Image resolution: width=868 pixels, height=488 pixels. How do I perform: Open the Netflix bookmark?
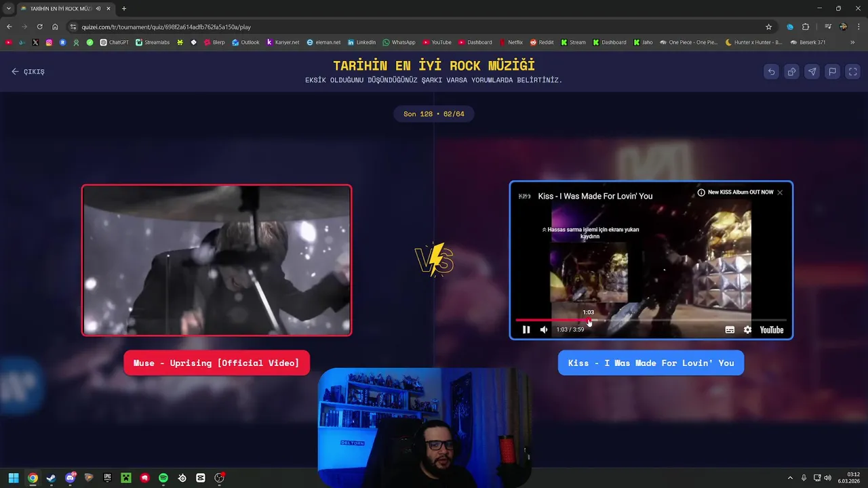click(511, 42)
